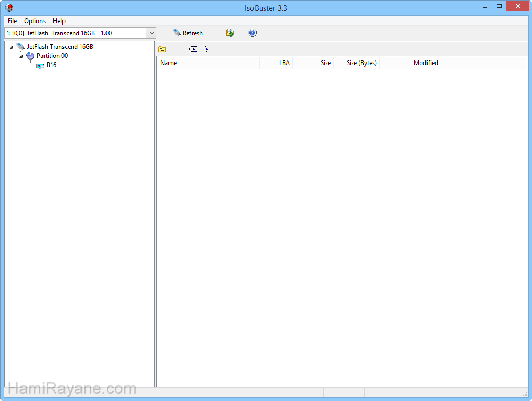The height and width of the screenshot is (401, 532).
Task: Click the IsoBuster app icon in title bar
Action: (9, 8)
